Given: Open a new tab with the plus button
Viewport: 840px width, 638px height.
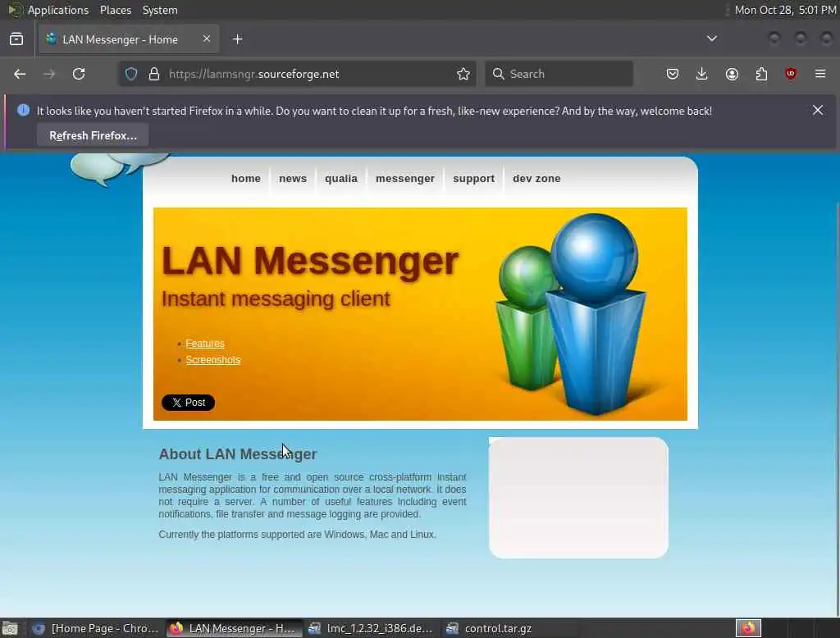Looking at the screenshot, I should 238,39.
